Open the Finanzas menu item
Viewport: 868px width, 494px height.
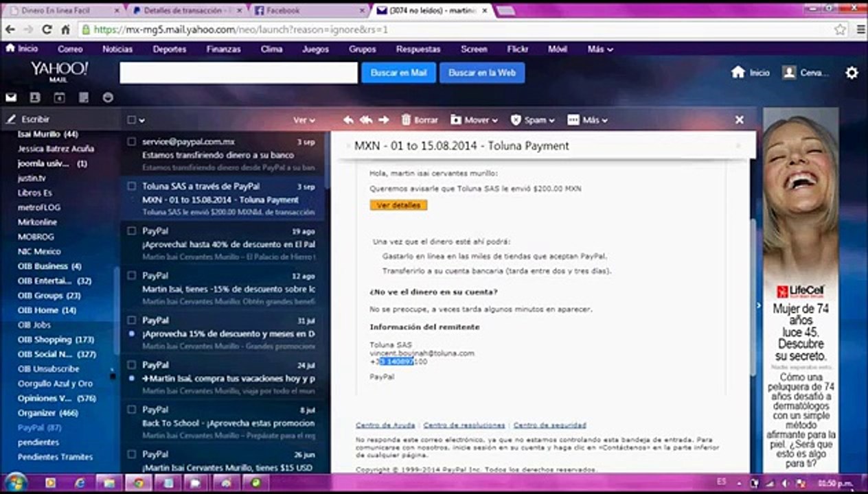[223, 49]
